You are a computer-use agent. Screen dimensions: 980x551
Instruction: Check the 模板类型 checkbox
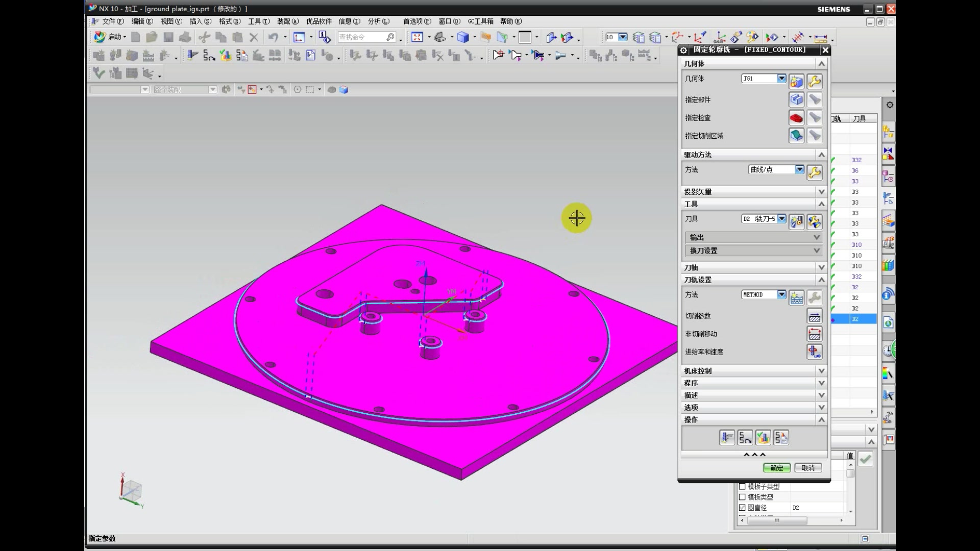pyautogui.click(x=742, y=497)
